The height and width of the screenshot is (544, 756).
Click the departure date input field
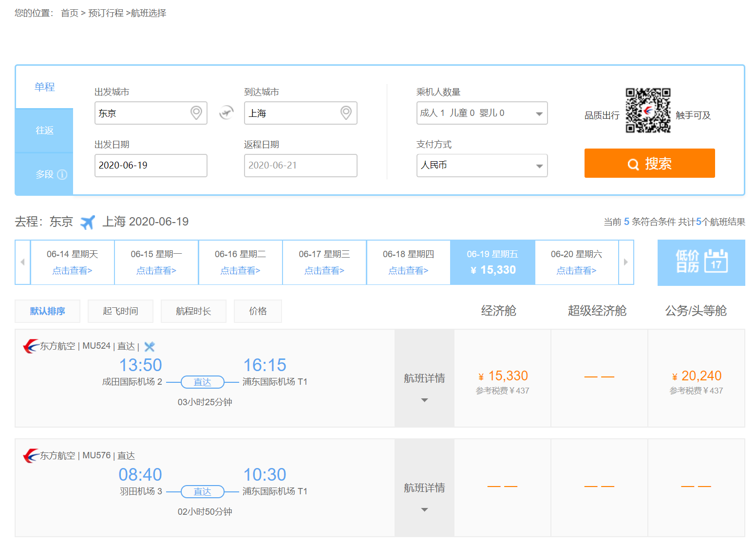[x=151, y=166]
